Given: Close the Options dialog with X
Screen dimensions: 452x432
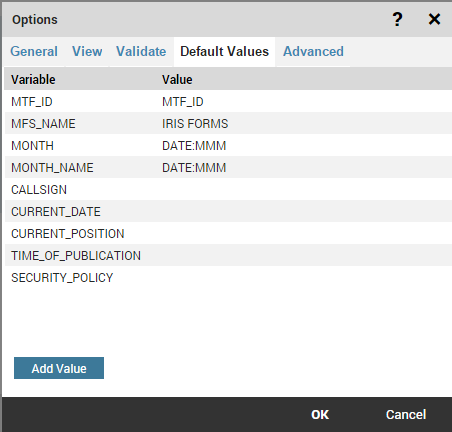Looking at the screenshot, I should pyautogui.click(x=434, y=19).
